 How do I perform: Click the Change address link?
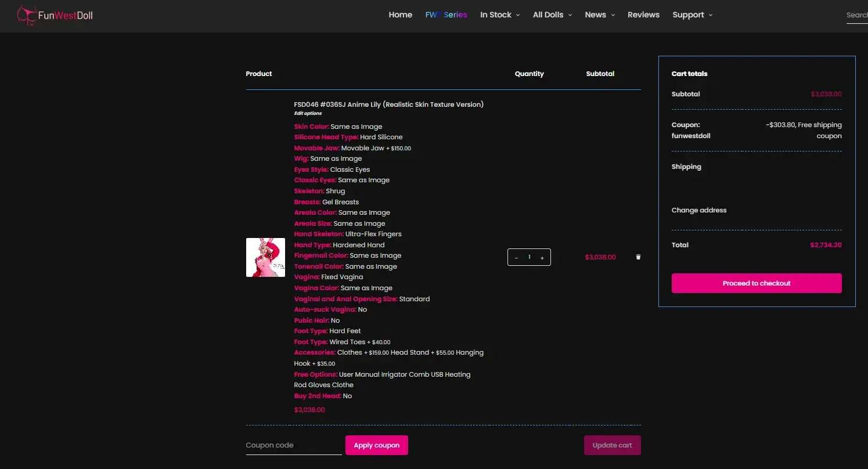point(699,210)
